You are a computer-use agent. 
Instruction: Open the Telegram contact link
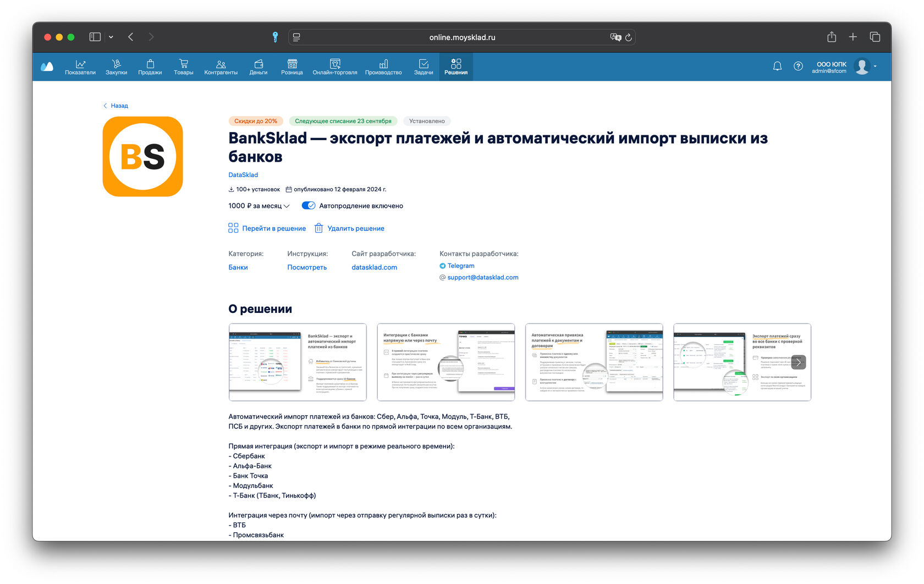tap(457, 266)
